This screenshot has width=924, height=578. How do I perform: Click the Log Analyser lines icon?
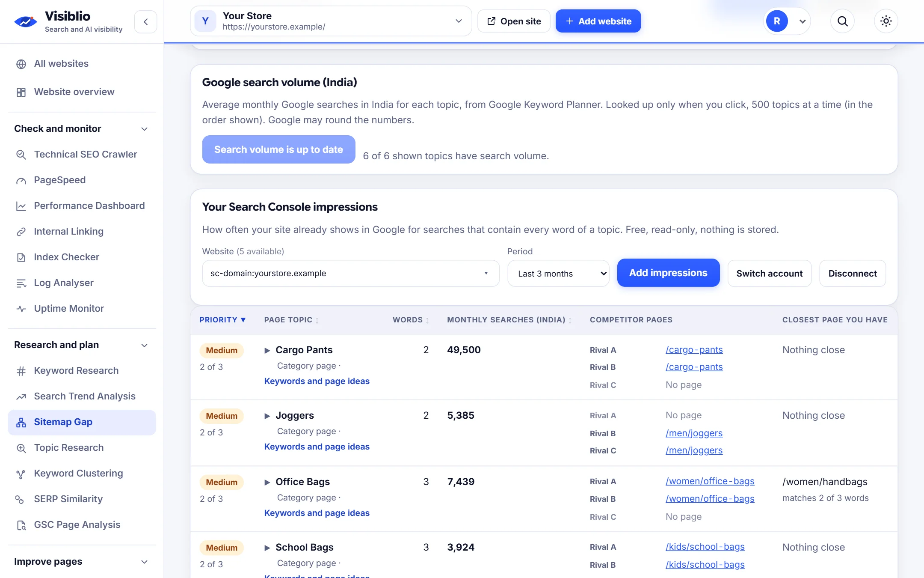[21, 283]
